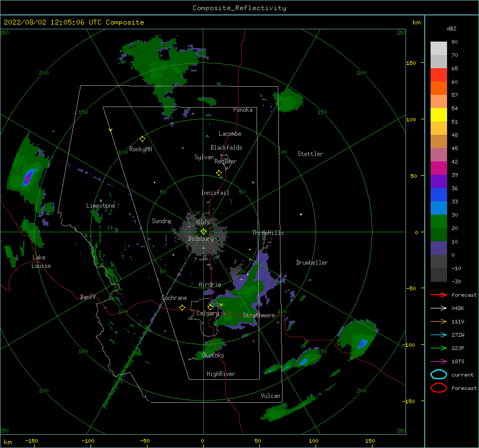The image size is (479, 448).
Task: Click the white 04DK arrow legend icon
Action: point(439,308)
